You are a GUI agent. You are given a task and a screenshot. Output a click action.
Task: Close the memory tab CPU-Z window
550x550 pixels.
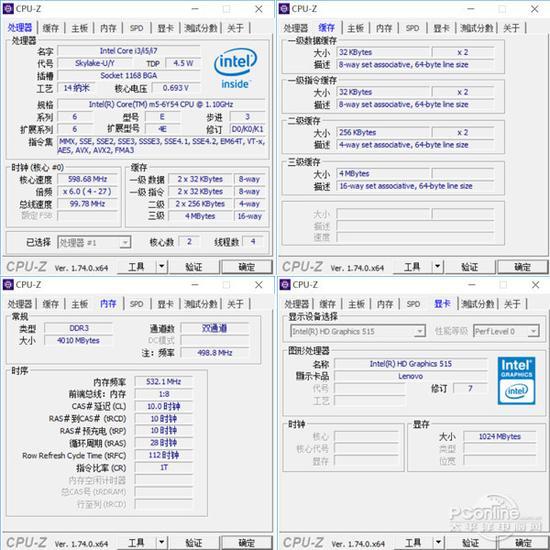[x=259, y=285]
